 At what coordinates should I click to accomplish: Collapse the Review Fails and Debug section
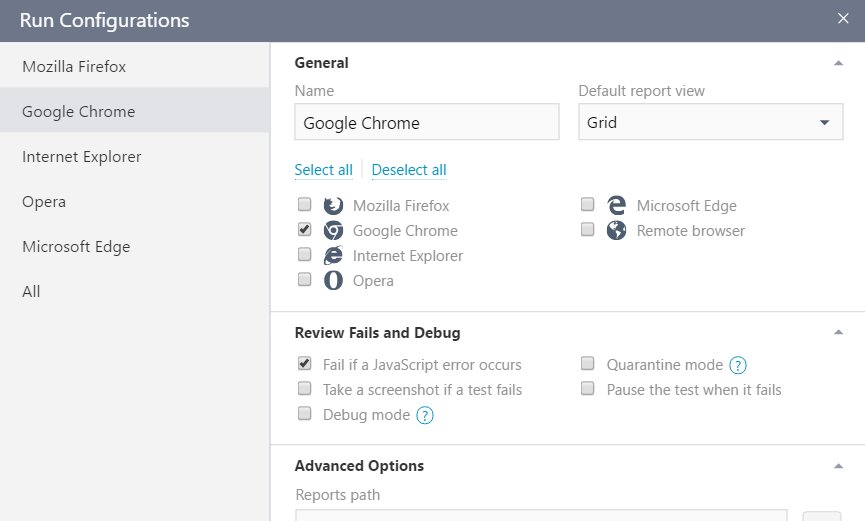tap(839, 332)
